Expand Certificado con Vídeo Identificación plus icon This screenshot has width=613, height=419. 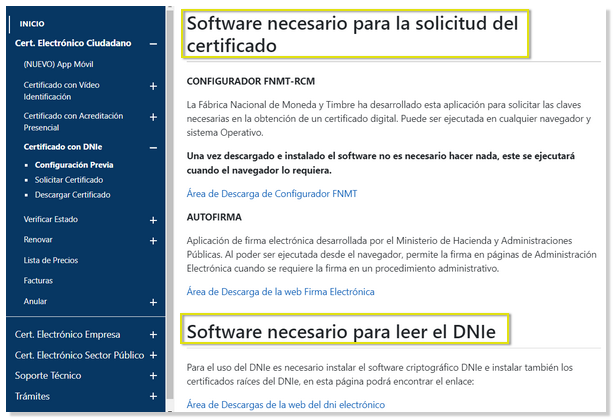coord(153,87)
